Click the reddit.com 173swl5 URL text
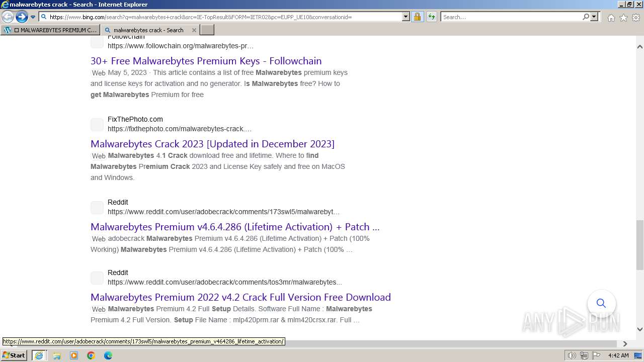This screenshot has height=362, width=644. pos(223,212)
